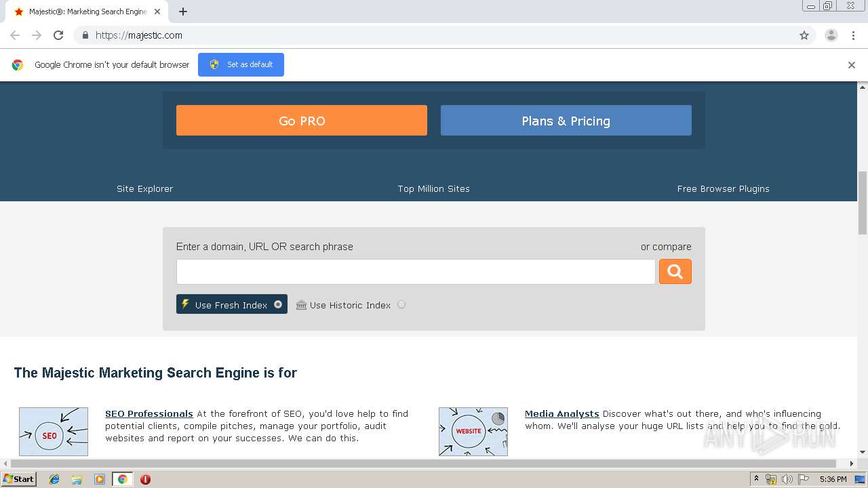Open Plans & Pricing
The height and width of the screenshot is (488, 868).
(x=566, y=121)
